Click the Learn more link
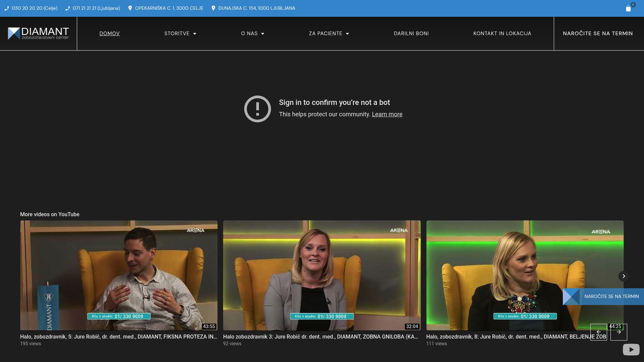 pyautogui.click(x=387, y=114)
